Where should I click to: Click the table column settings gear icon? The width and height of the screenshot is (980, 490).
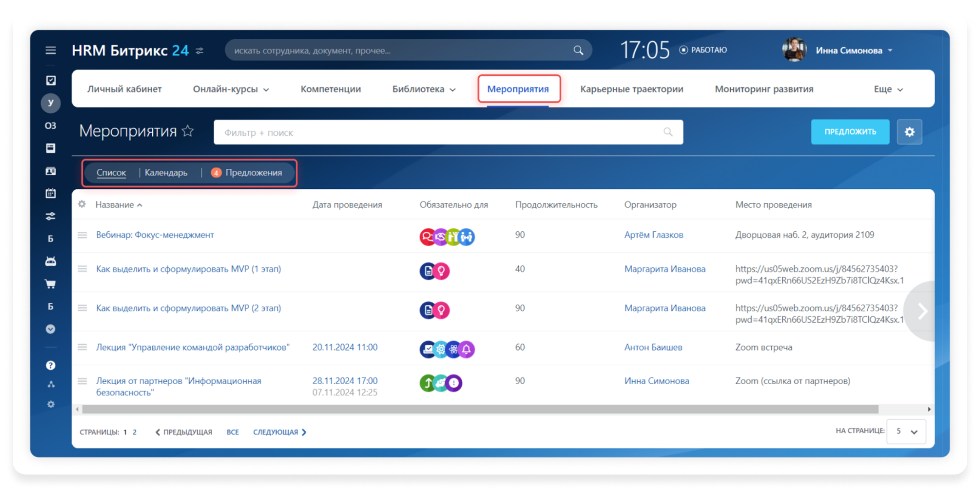point(82,204)
